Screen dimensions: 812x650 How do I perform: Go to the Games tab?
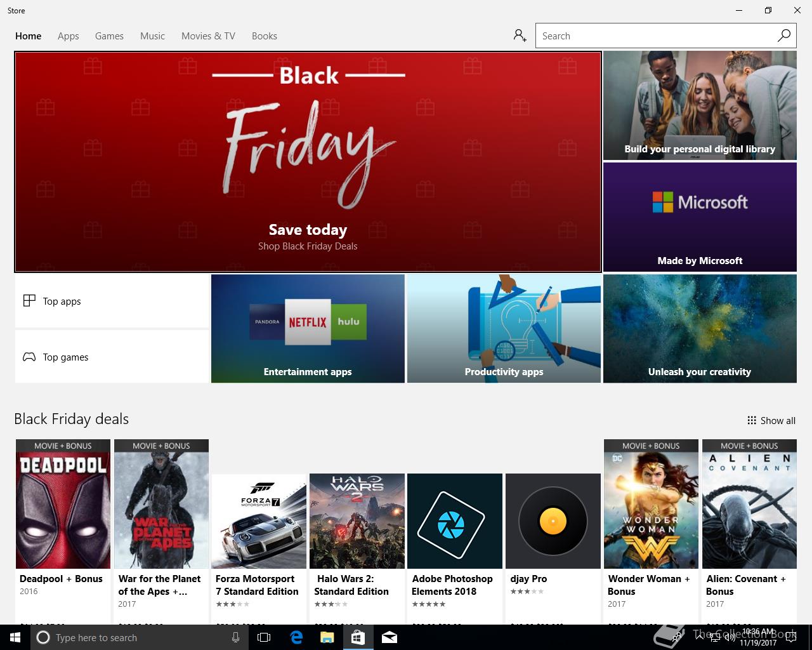[x=109, y=36]
